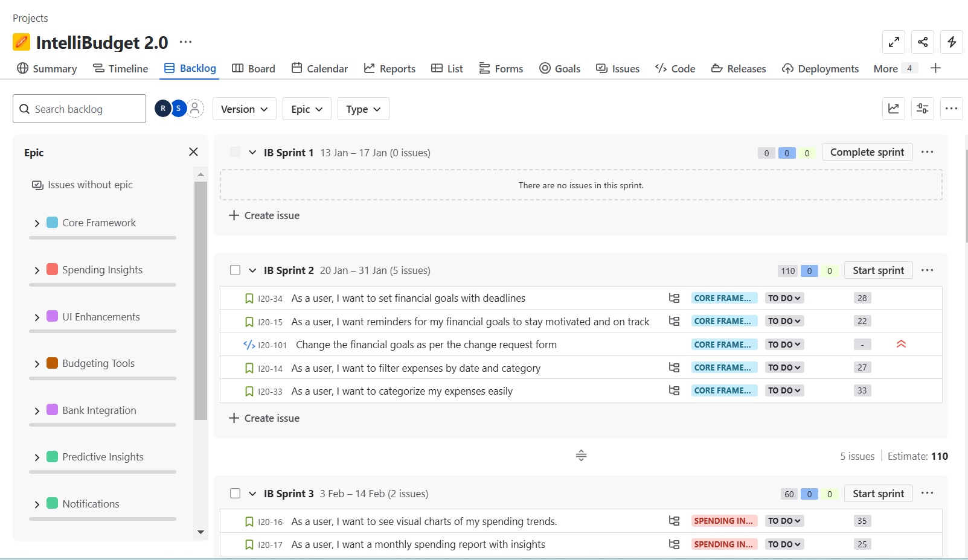This screenshot has height=560, width=968.
Task: Click the Complete sprint button
Action: pyautogui.click(x=867, y=152)
